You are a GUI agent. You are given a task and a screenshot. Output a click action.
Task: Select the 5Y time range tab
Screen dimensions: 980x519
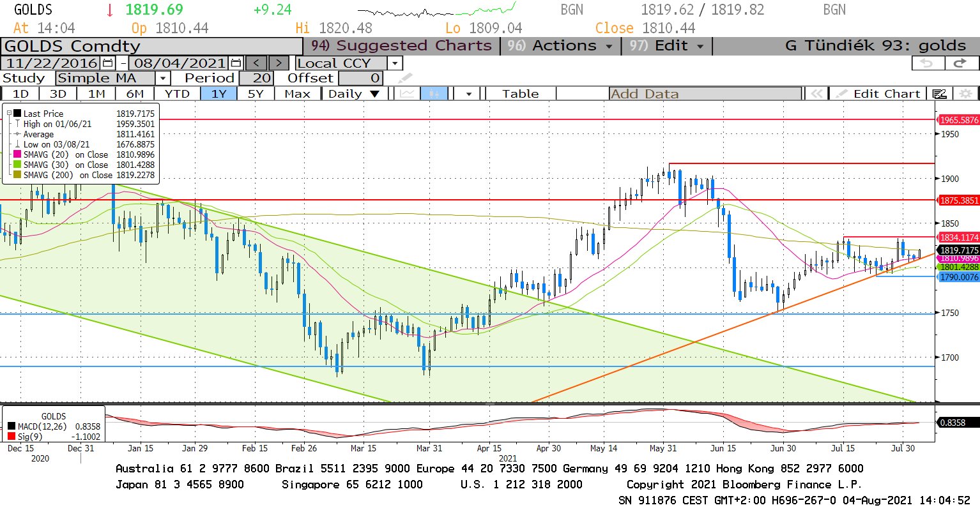pos(256,94)
